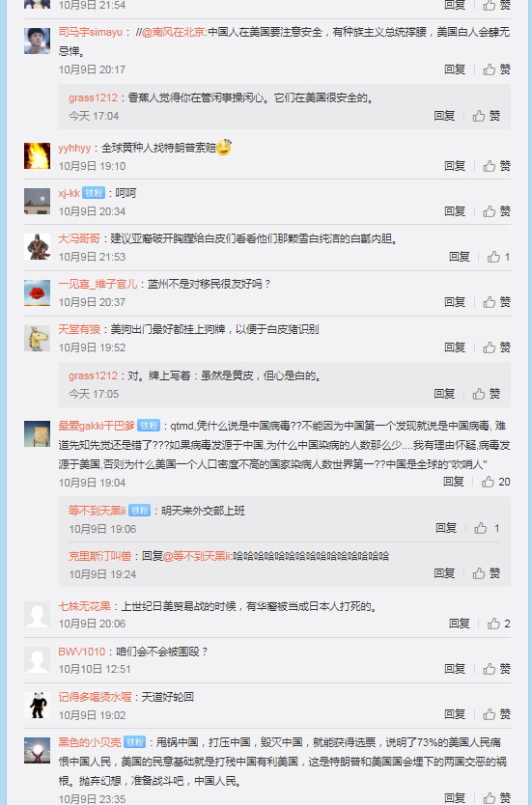The image size is (532, 805).
Task: Open 司马宇simayu's profile avatar
Action: point(37,41)
